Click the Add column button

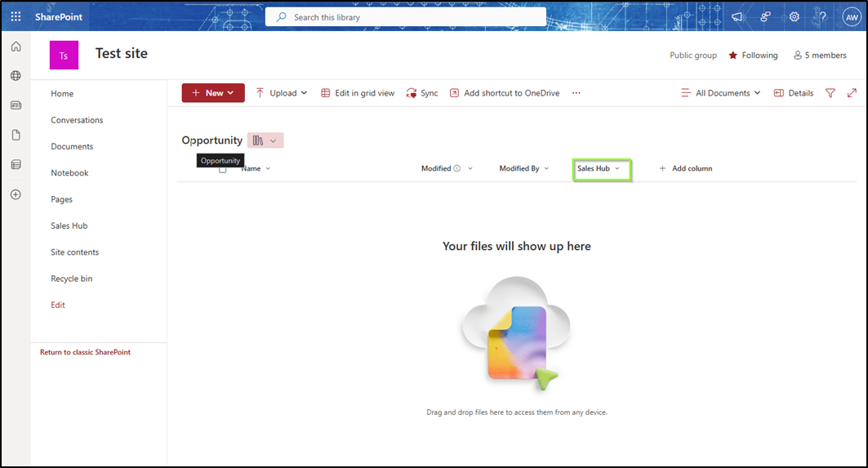(685, 169)
